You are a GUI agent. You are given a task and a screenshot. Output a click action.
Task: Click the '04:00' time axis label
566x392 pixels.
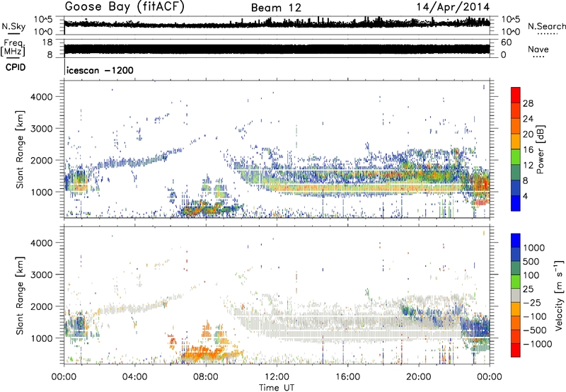[134, 377]
